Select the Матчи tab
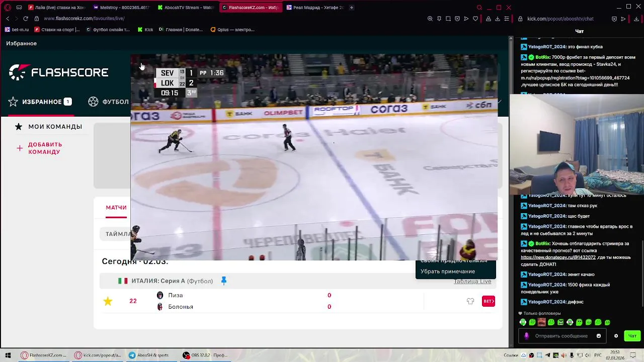Viewport: 644px width, 362px height. pos(116,208)
